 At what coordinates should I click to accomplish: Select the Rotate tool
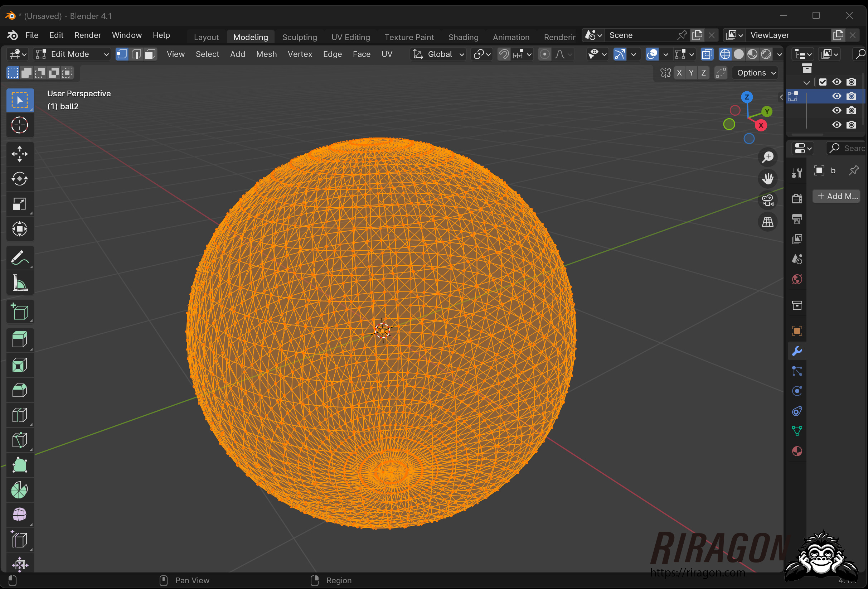pyautogui.click(x=19, y=179)
